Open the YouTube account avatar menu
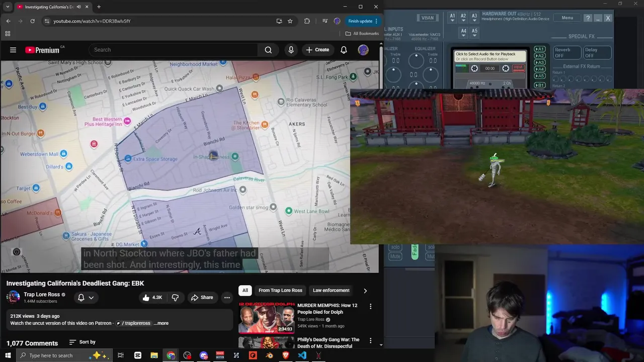This screenshot has height=362, width=644. 363,50
